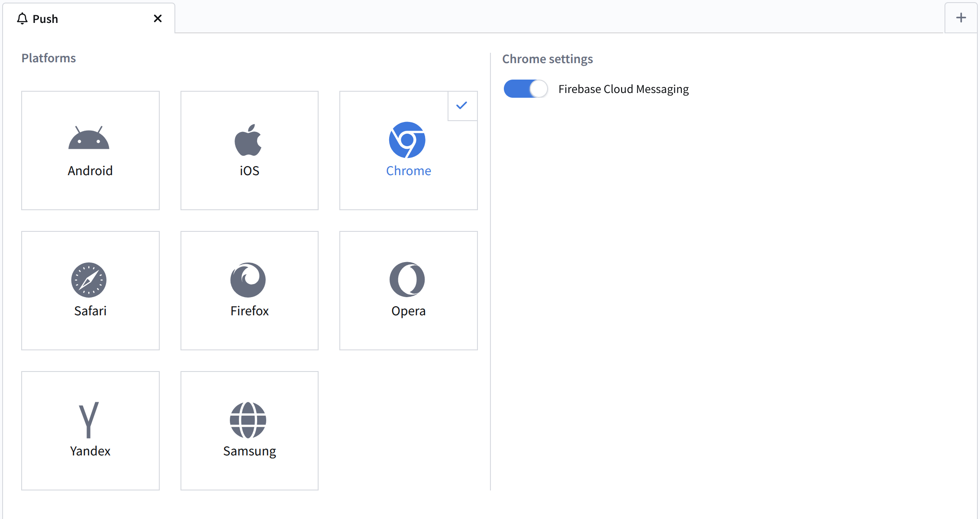Pick the Samsung globe icon

tap(248, 420)
